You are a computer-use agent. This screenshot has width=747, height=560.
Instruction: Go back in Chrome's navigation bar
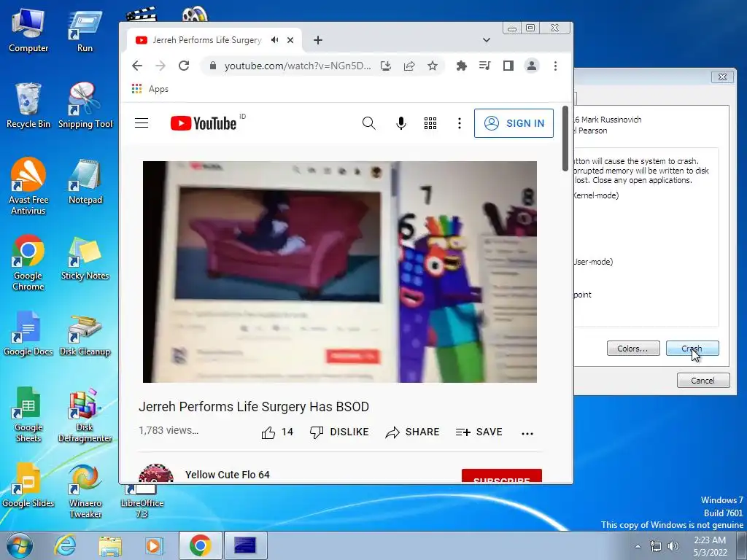tap(137, 66)
